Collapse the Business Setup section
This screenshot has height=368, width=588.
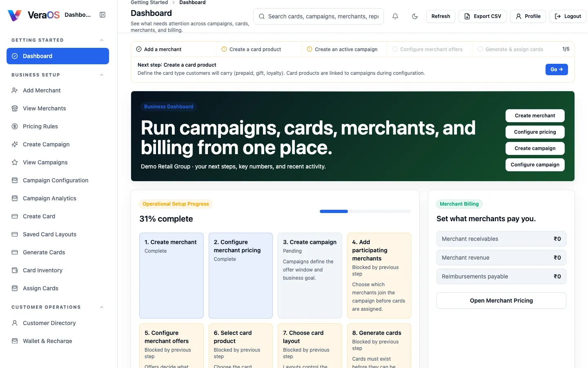click(x=102, y=75)
